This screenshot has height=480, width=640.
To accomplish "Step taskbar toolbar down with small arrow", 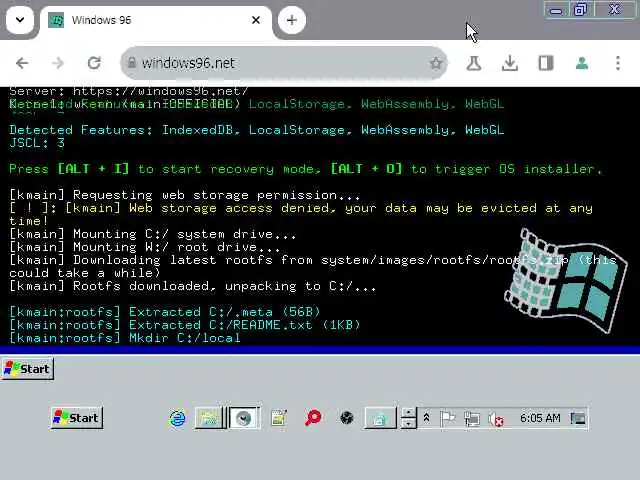I will (408, 423).
